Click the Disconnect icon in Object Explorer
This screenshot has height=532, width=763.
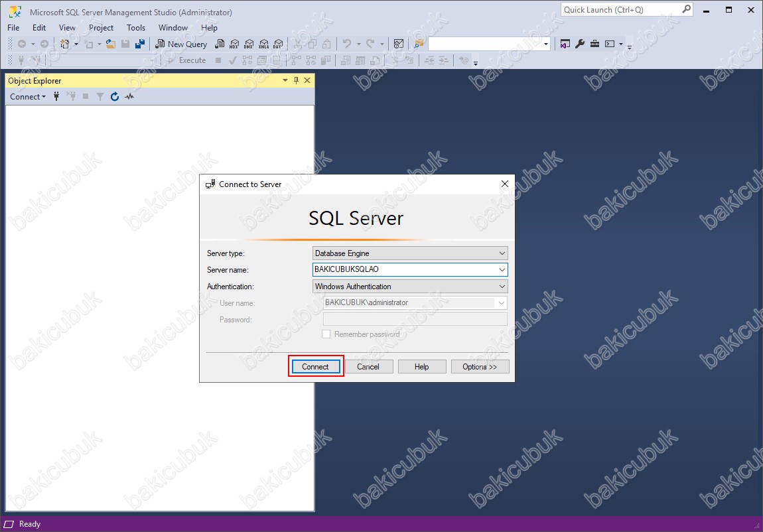72,96
